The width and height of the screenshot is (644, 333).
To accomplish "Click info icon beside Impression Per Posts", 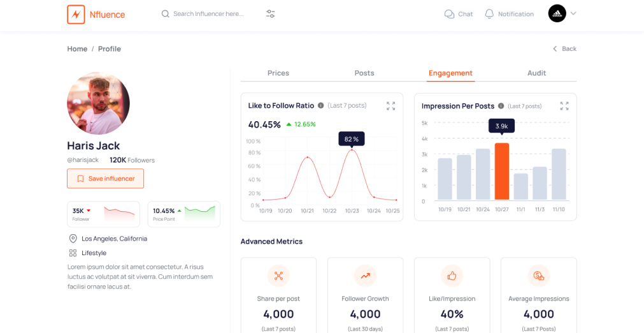I will pyautogui.click(x=501, y=106).
